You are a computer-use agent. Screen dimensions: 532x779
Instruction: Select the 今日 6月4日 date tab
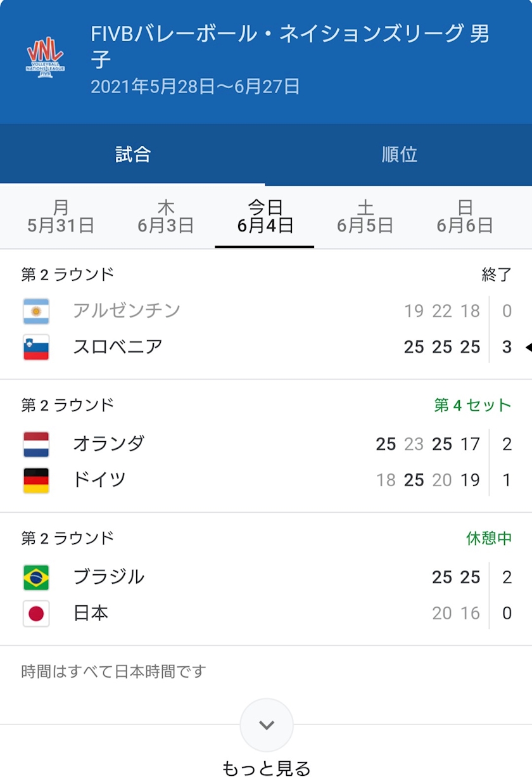tap(265, 217)
